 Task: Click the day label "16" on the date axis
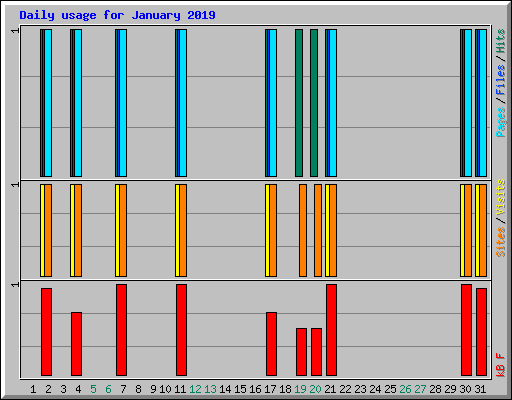tap(255, 389)
